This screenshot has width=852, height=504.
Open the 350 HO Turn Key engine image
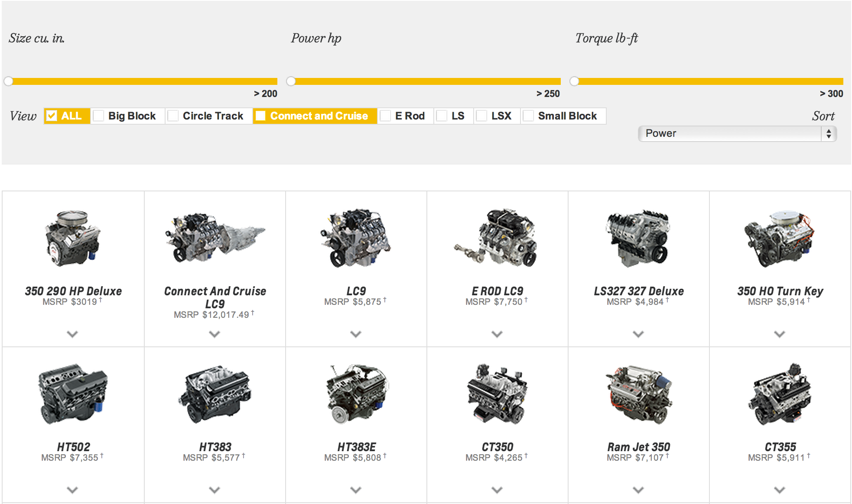tap(780, 239)
